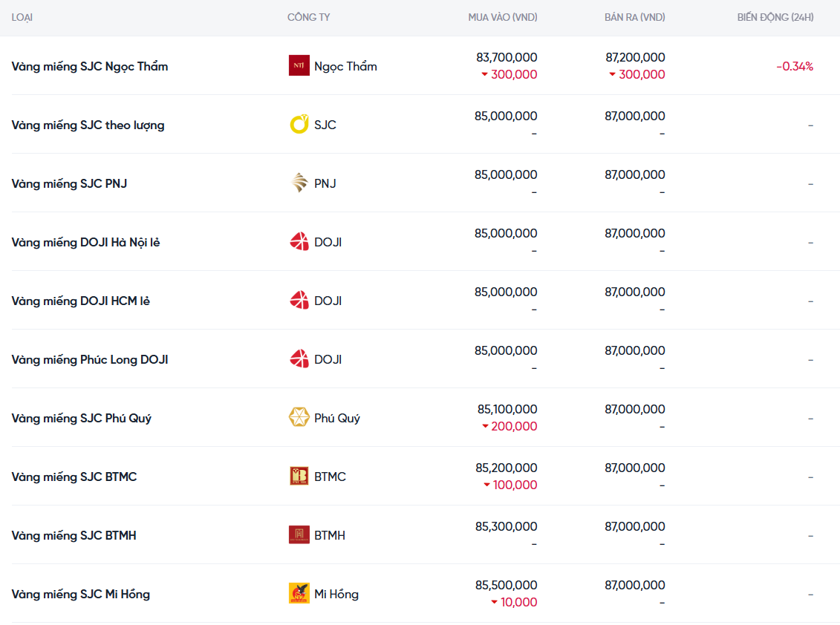
Task: Click the BTMH company name
Action: pyautogui.click(x=330, y=536)
